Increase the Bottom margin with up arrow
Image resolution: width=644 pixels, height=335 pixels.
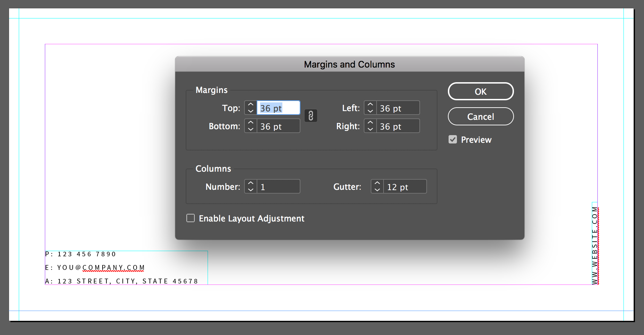251,123
